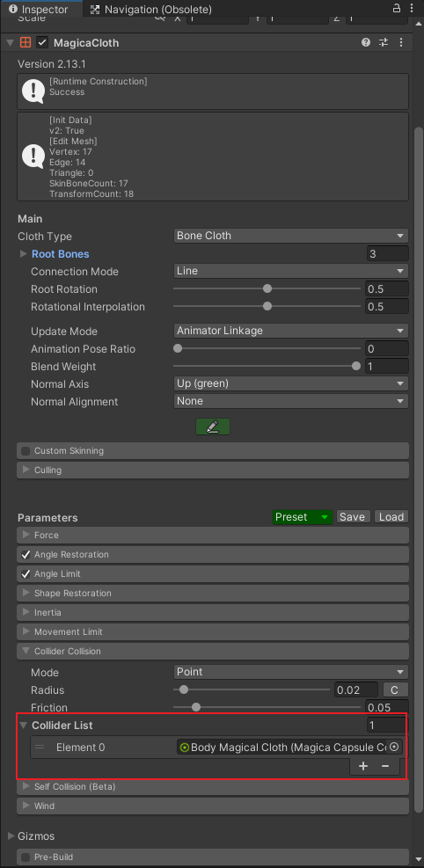Open MagicaCloth help reference icon
This screenshot has height=868, width=424.
coord(366,42)
